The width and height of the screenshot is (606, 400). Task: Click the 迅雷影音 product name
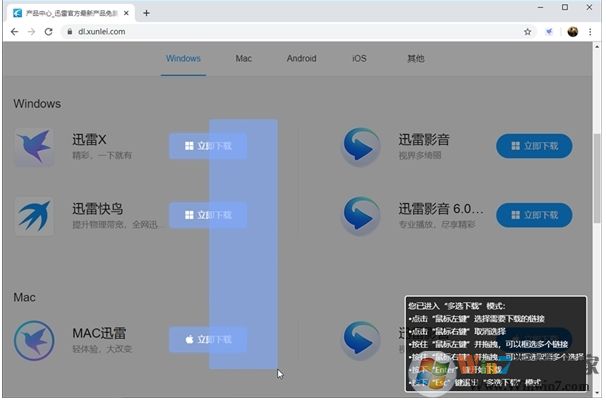pos(424,139)
